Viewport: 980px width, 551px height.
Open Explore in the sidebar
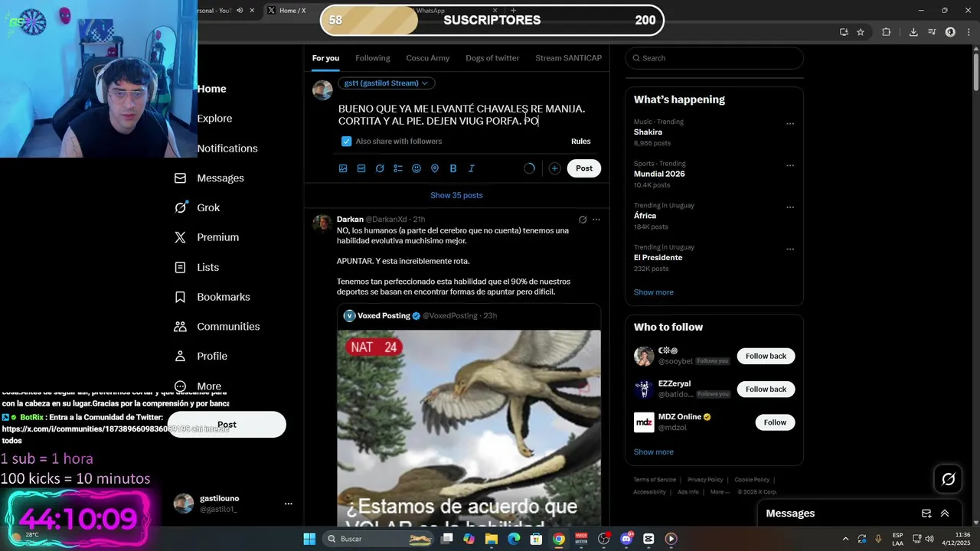click(x=214, y=119)
